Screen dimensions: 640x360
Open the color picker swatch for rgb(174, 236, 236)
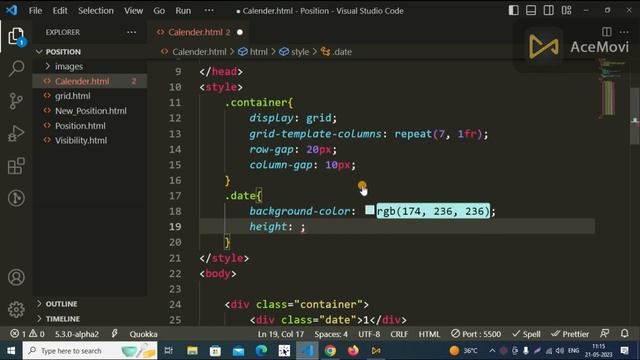tap(369, 210)
